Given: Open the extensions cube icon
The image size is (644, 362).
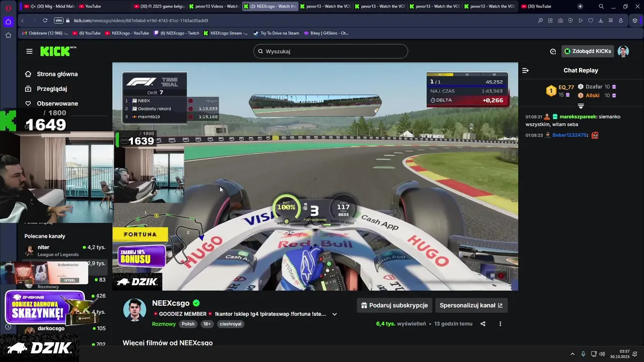Looking at the screenshot, I should [x=635, y=21].
